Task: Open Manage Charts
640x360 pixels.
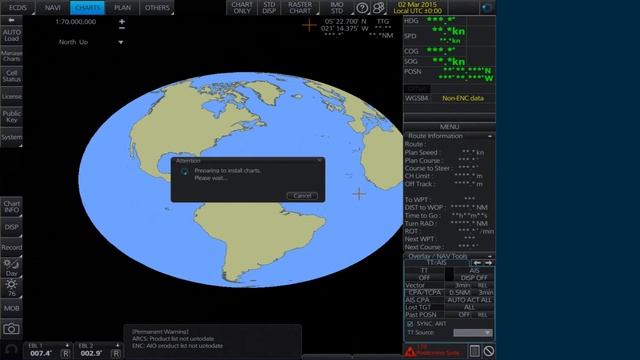Action: pos(11,56)
